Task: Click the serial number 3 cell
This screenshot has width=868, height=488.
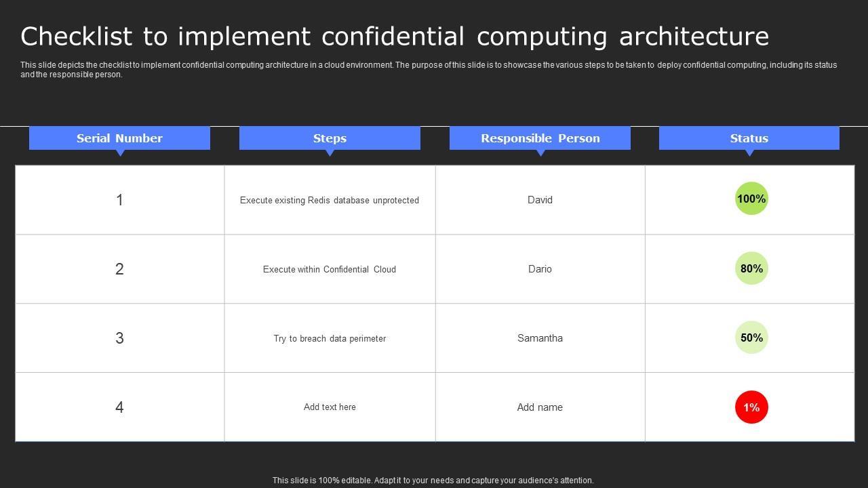Action: [x=119, y=338]
